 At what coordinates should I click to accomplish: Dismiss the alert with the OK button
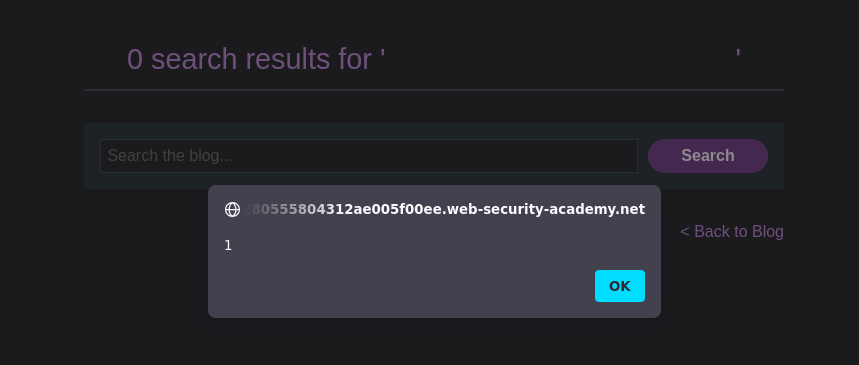click(620, 286)
